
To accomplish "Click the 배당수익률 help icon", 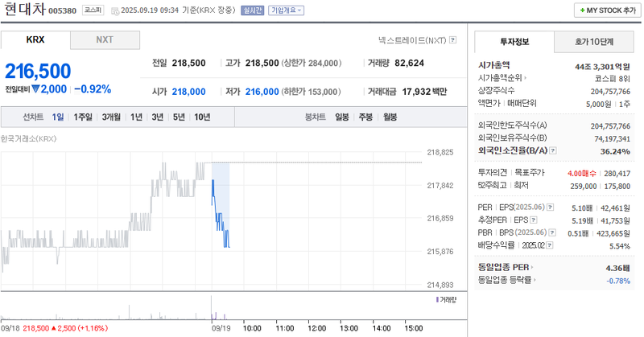I will 550,245.
